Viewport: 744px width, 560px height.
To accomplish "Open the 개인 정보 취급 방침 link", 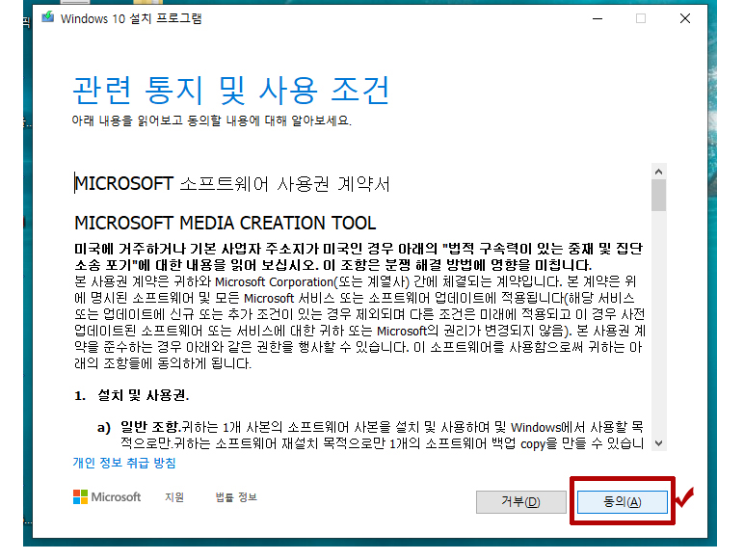I will coord(124,463).
